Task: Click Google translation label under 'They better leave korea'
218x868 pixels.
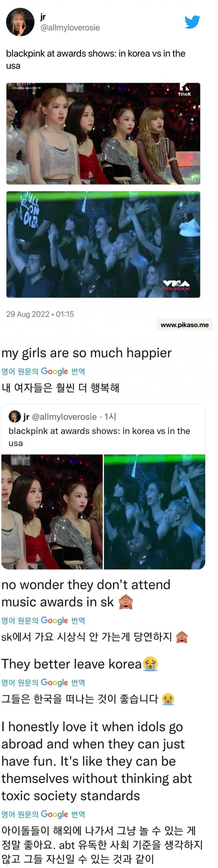Action: (43, 683)
